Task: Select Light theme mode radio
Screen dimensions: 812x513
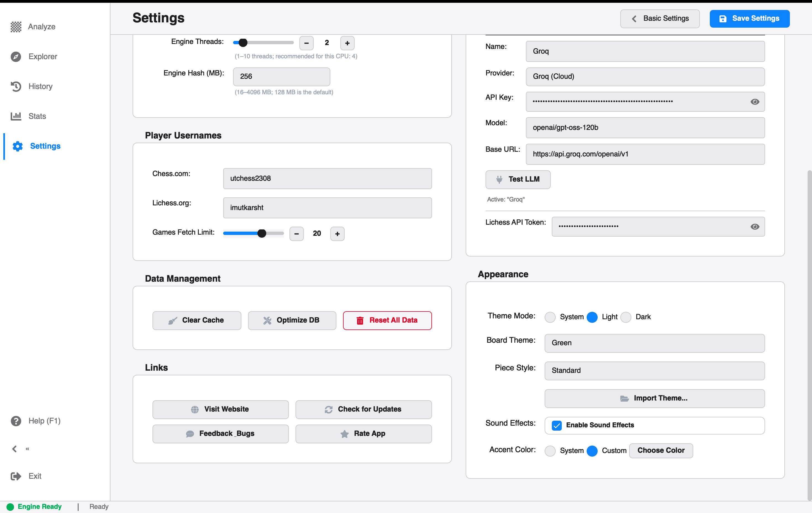Action: tap(592, 317)
